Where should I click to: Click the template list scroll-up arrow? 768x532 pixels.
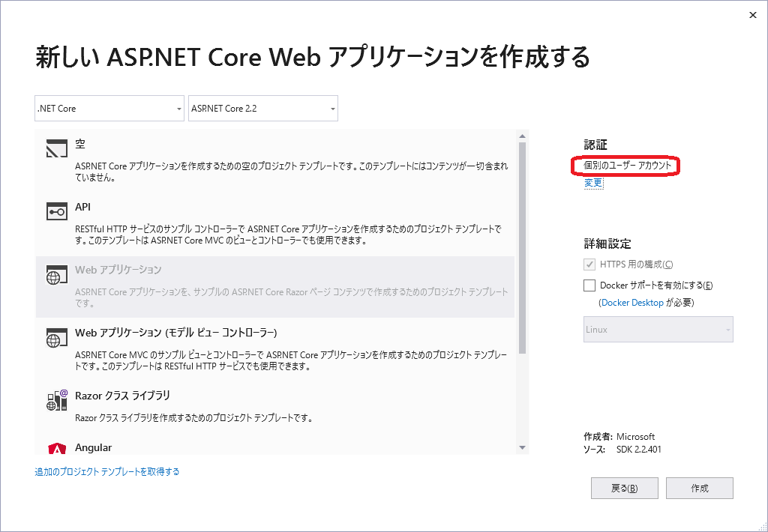point(522,136)
